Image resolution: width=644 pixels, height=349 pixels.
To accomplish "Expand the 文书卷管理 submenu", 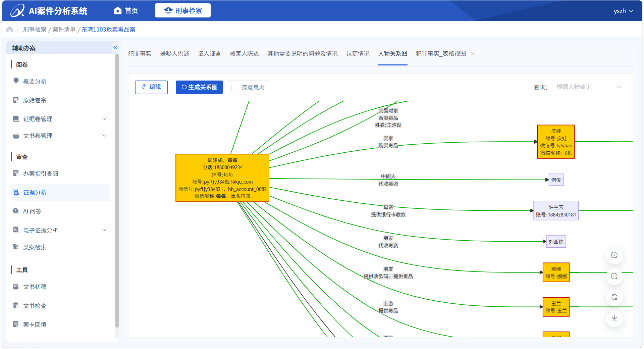I will (x=104, y=136).
